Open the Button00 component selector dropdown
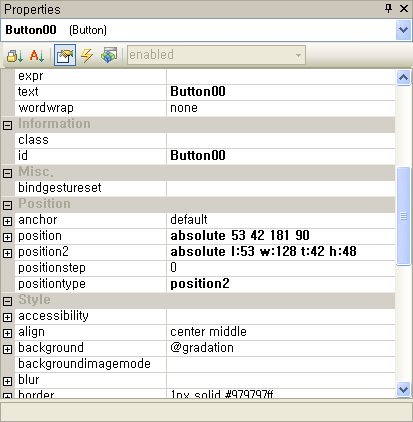This screenshot has height=422, width=413. [403, 30]
